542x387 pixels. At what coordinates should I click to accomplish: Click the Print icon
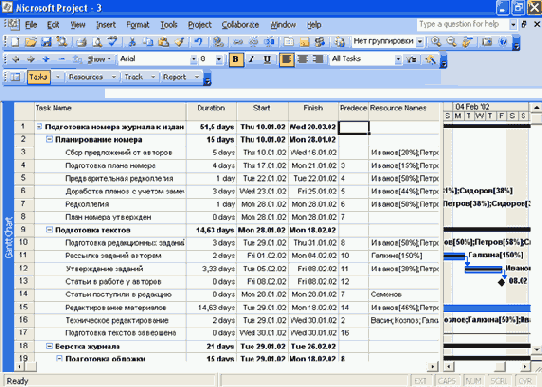[81, 42]
